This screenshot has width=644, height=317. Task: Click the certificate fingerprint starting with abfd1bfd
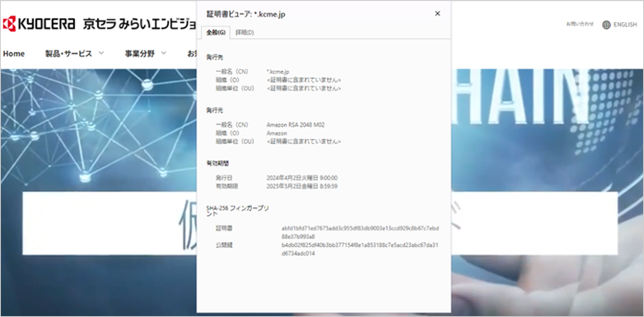360,232
